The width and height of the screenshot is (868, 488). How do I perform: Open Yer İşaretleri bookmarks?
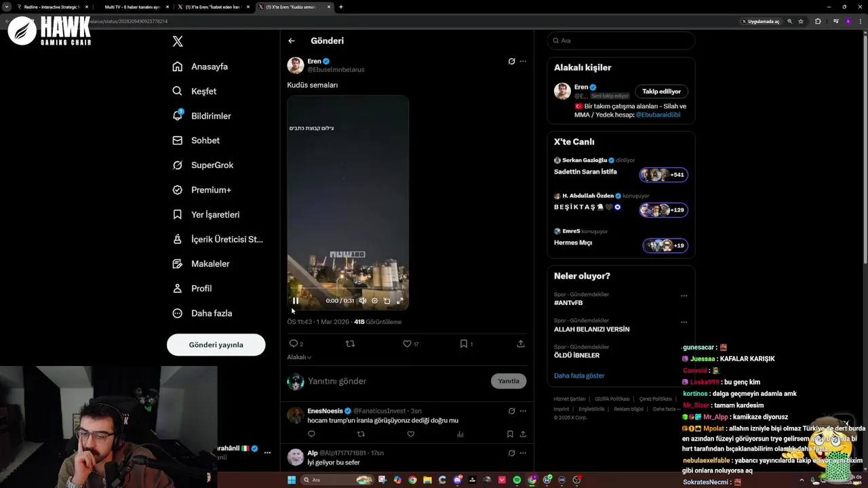click(x=206, y=214)
